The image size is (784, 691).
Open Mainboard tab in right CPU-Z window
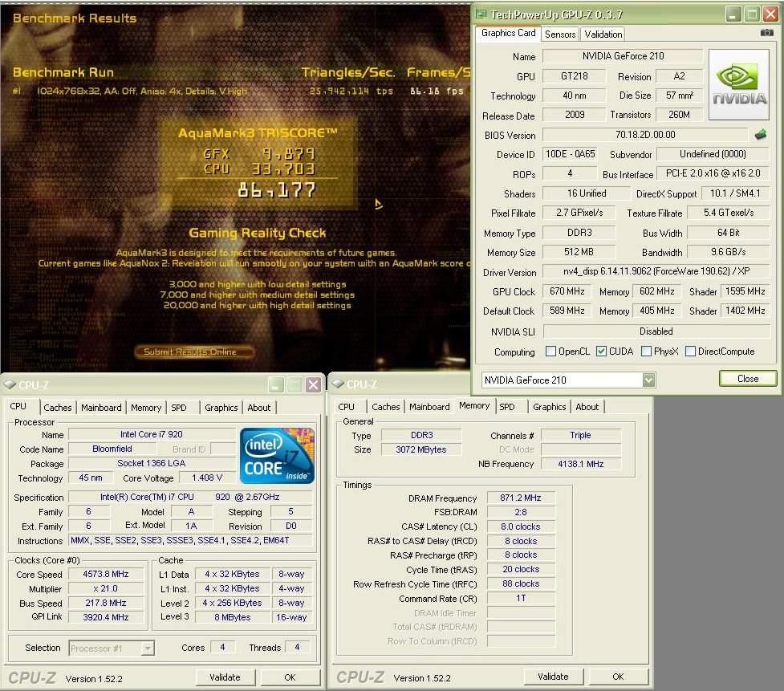click(x=429, y=407)
